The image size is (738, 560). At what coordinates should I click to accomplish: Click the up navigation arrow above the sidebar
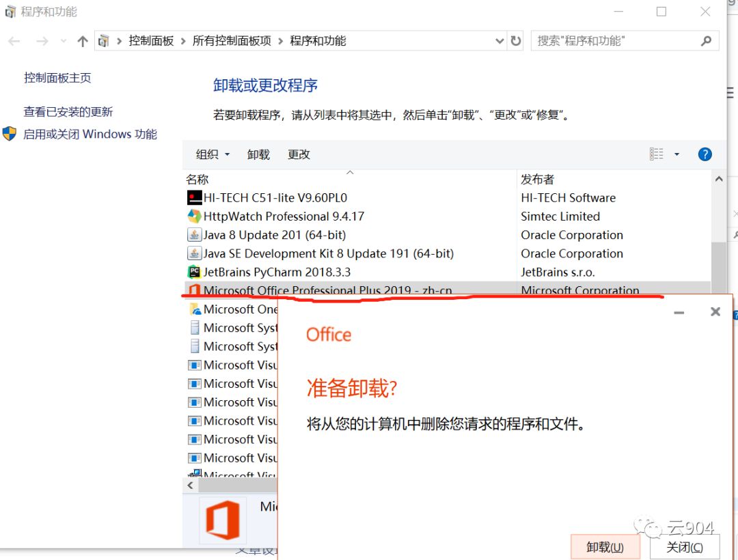point(82,40)
